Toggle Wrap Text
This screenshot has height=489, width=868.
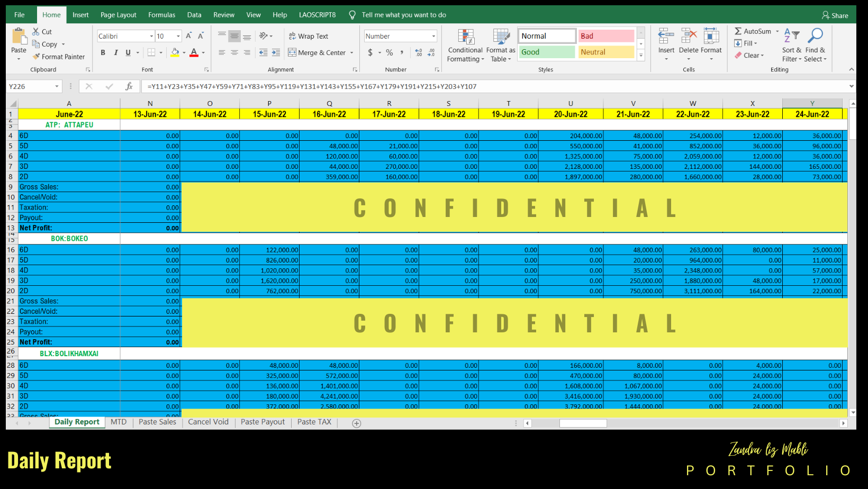pos(309,36)
